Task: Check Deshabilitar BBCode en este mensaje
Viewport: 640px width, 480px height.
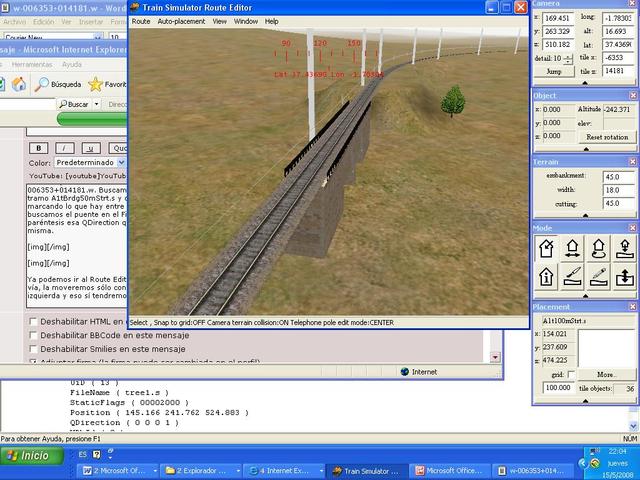Action: 31,335
